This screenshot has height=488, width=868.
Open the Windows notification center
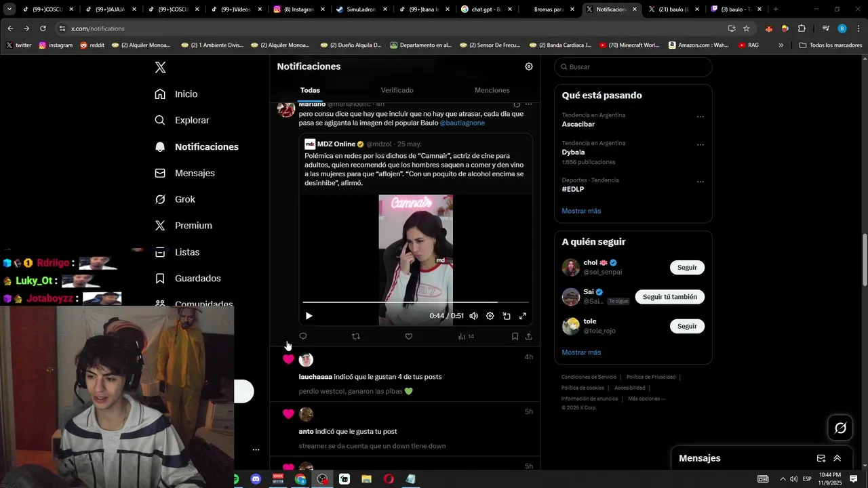click(x=854, y=479)
